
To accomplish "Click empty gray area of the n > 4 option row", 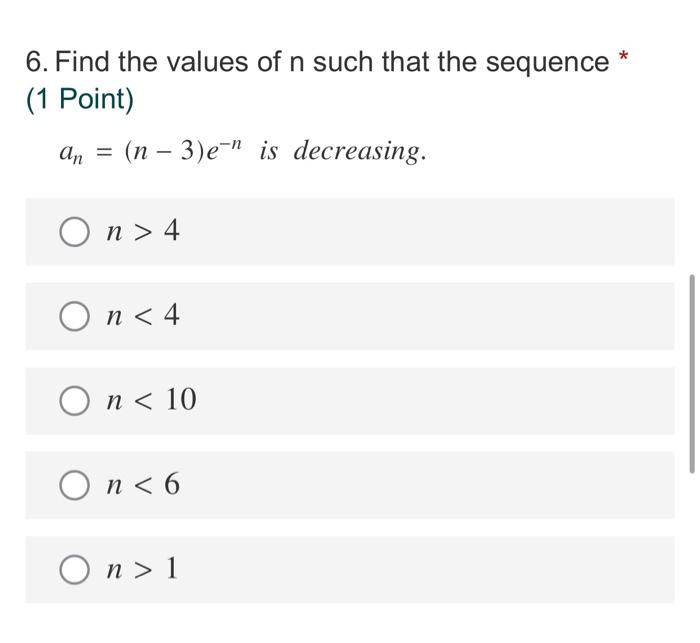I will click(x=424, y=232).
